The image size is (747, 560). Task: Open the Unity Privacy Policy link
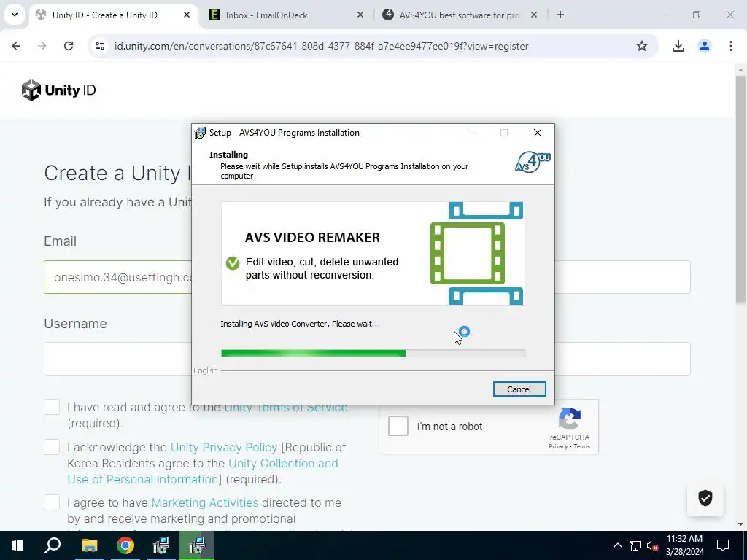(224, 447)
